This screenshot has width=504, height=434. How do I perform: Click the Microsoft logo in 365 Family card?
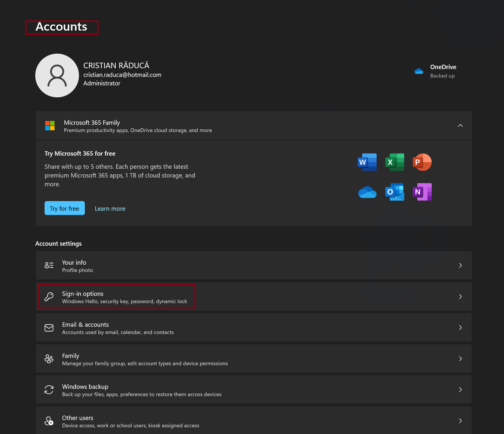50,126
